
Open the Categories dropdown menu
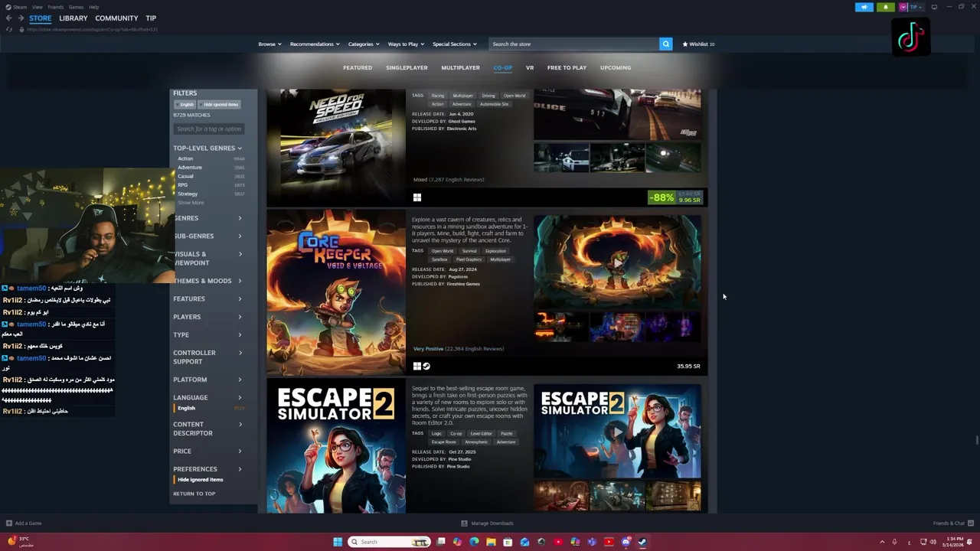[x=364, y=44]
